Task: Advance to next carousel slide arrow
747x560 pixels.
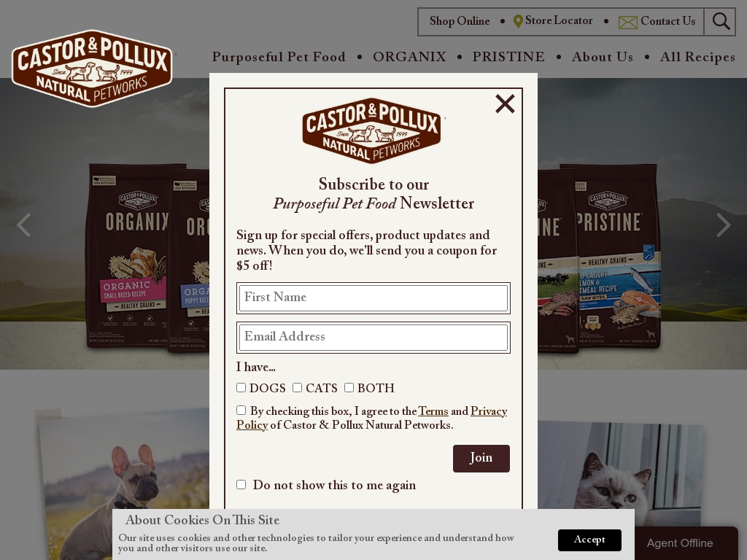Action: (724, 225)
